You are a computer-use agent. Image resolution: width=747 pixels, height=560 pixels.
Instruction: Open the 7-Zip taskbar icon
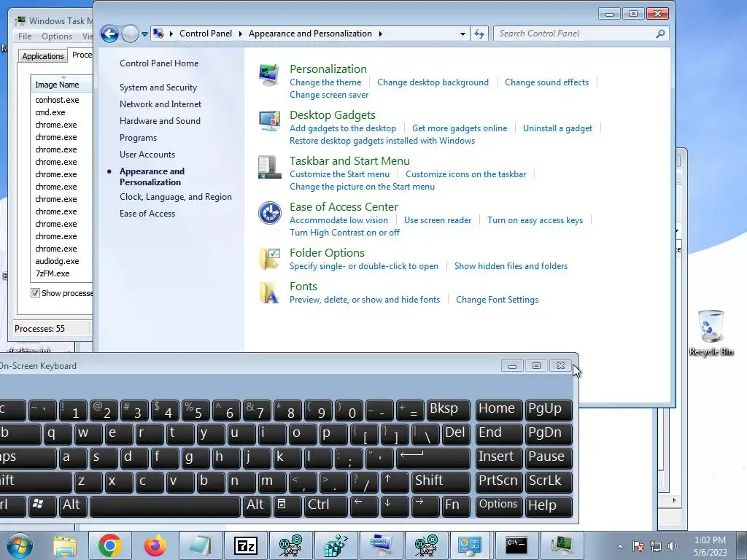point(246,545)
